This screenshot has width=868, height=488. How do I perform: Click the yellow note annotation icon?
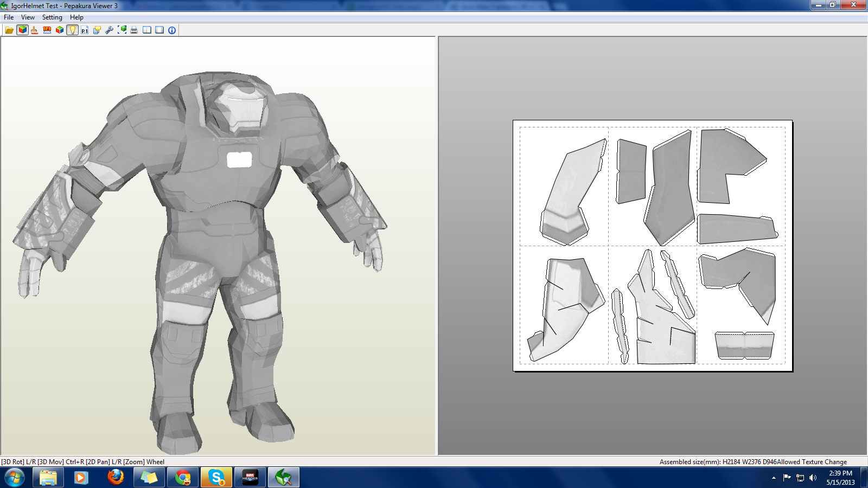click(97, 30)
